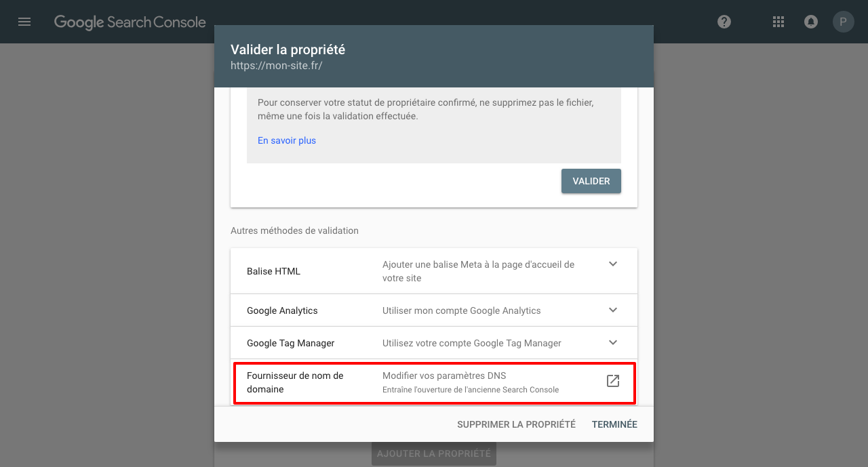Click the TERMINÉE button
The image size is (868, 467).
coord(614,424)
